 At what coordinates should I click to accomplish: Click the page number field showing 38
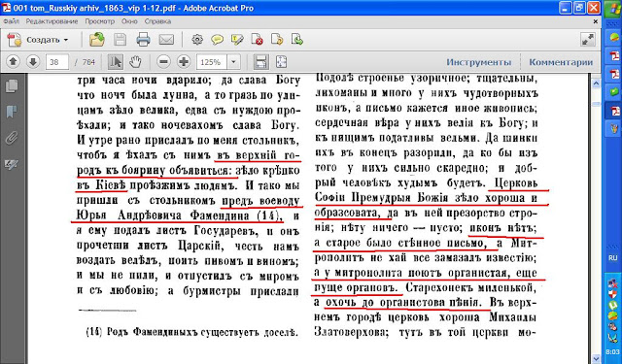click(x=57, y=62)
